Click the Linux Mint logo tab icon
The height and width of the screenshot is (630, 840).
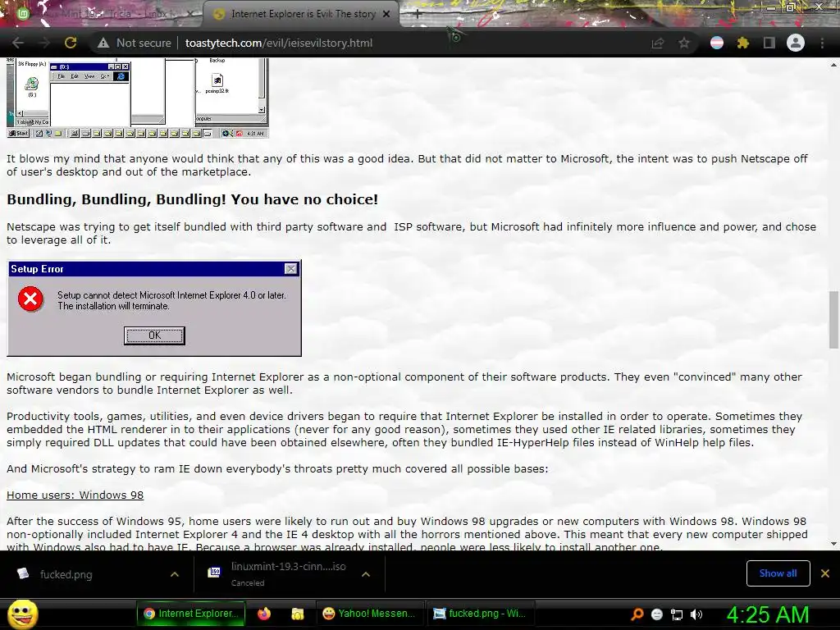[23, 15]
